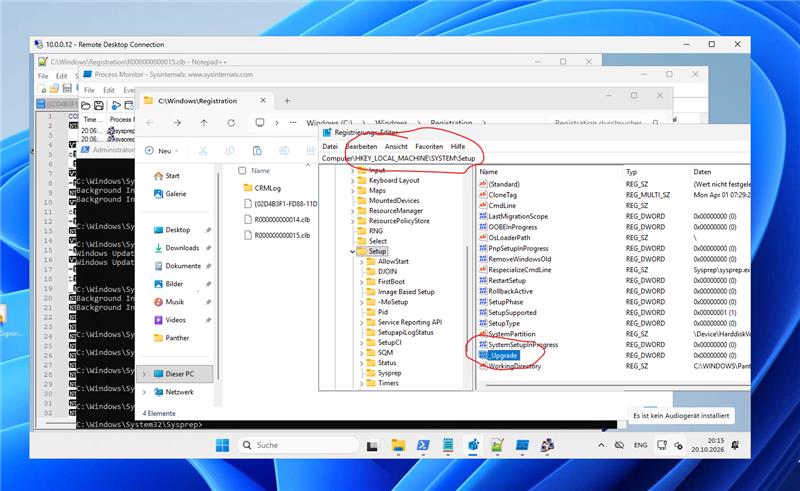Open the Notepad taskbar icon
The image size is (800, 491).
pyautogui.click(x=447, y=445)
